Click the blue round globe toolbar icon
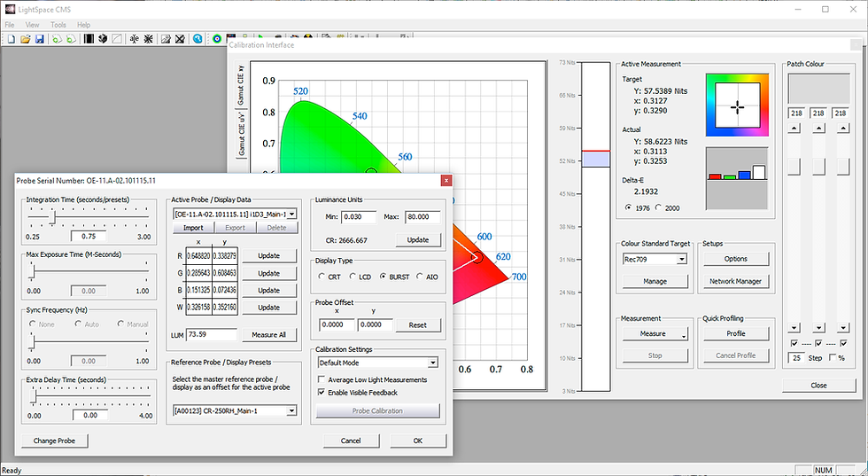This screenshot has height=476, width=868. (198, 39)
